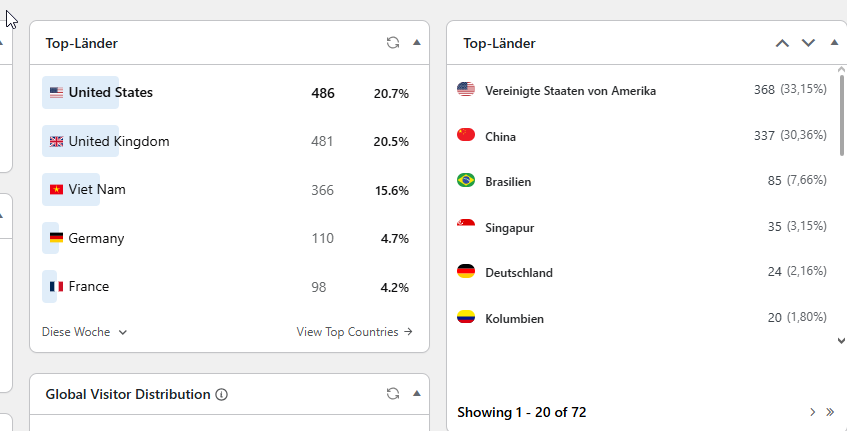
Task: Refresh the left Top-Länder widget
Action: coord(393,43)
